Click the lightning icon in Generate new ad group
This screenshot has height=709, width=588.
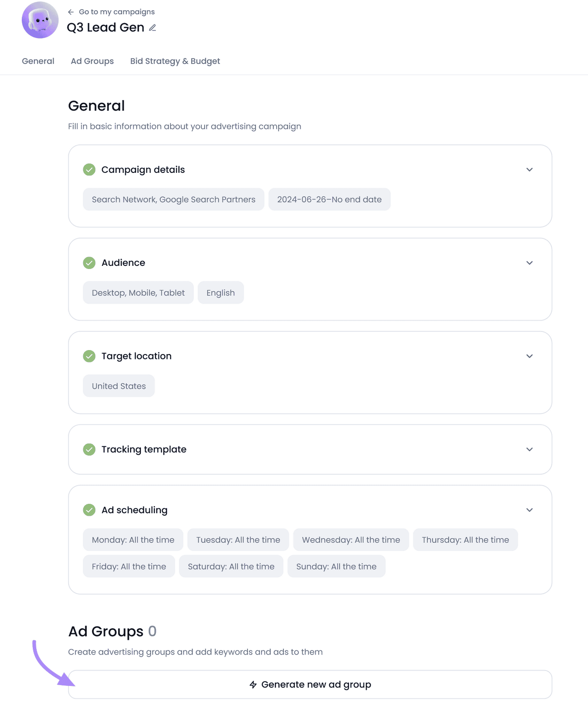pyautogui.click(x=252, y=684)
